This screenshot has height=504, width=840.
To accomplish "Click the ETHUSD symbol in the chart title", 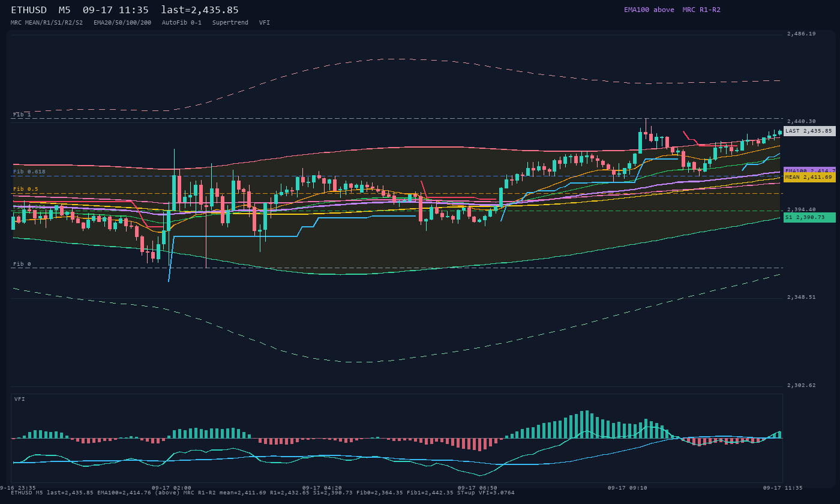I will point(29,10).
